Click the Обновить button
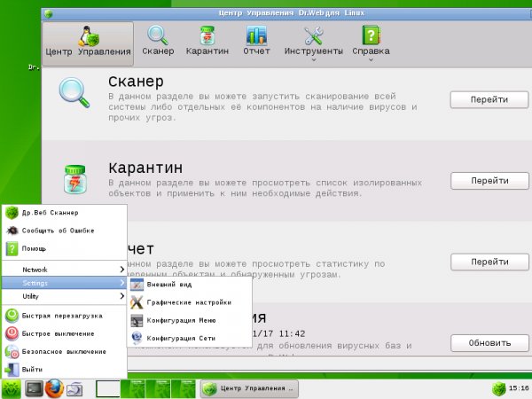Screen dimensions: 532x399 coord(489,343)
